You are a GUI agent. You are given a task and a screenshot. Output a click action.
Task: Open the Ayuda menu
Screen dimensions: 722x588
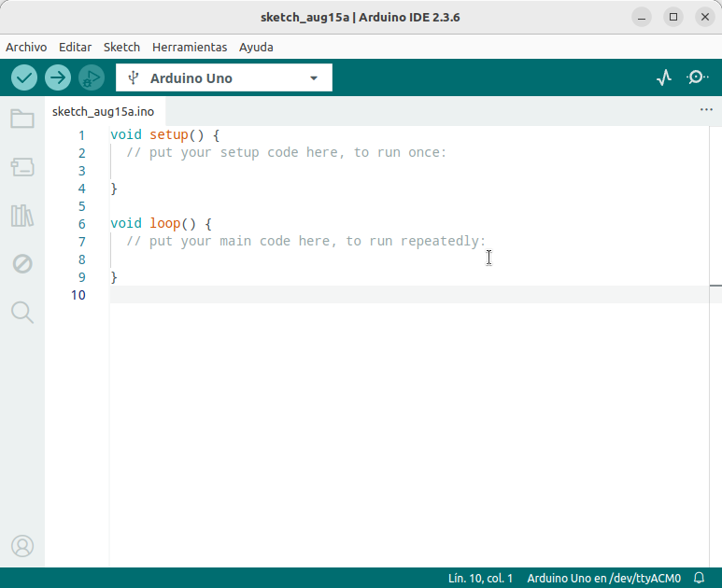[x=256, y=47]
